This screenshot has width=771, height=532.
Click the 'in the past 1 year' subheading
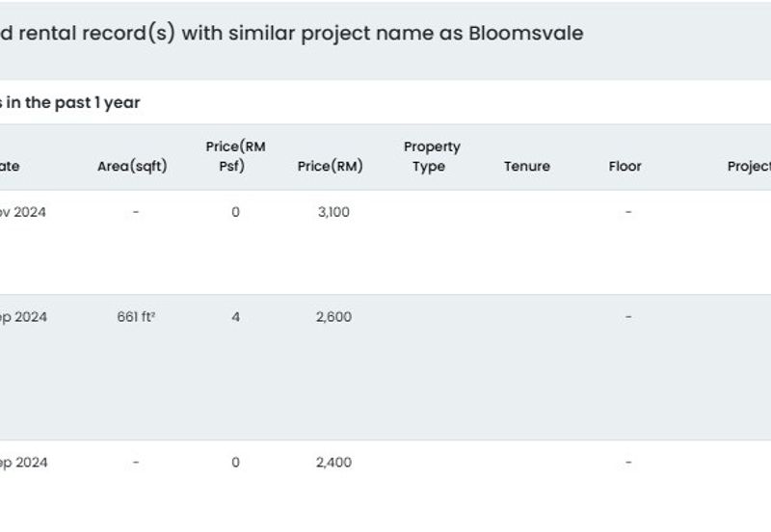(70, 102)
